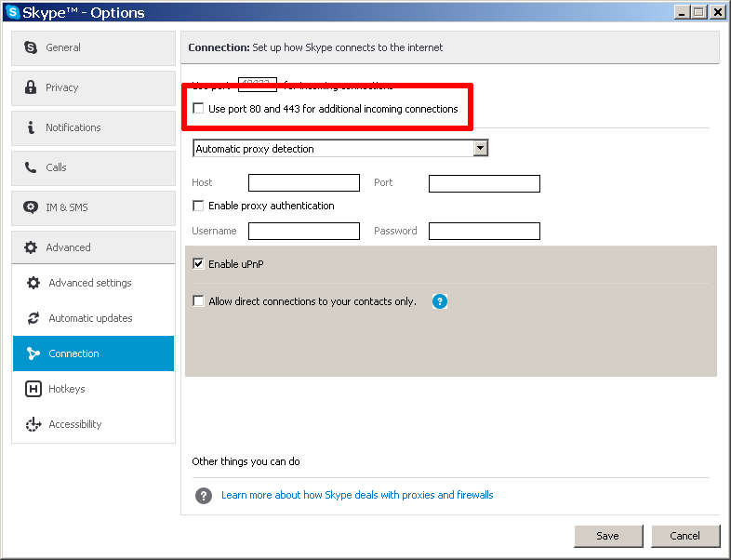Go to Accessibility settings
Viewport: 731px width, 560px height.
click(x=75, y=424)
